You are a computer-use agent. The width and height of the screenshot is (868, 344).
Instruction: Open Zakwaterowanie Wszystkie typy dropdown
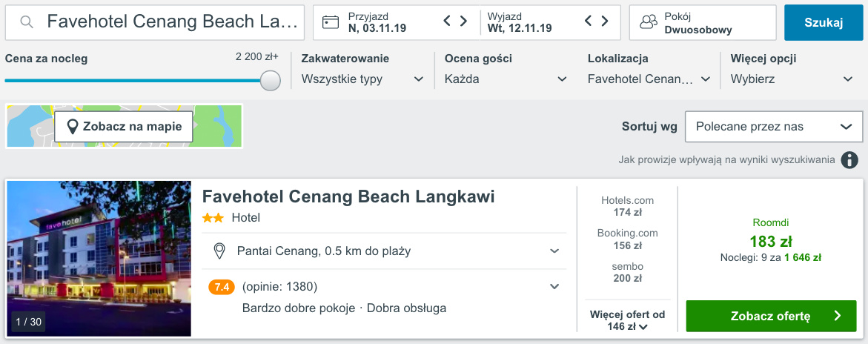coord(362,79)
